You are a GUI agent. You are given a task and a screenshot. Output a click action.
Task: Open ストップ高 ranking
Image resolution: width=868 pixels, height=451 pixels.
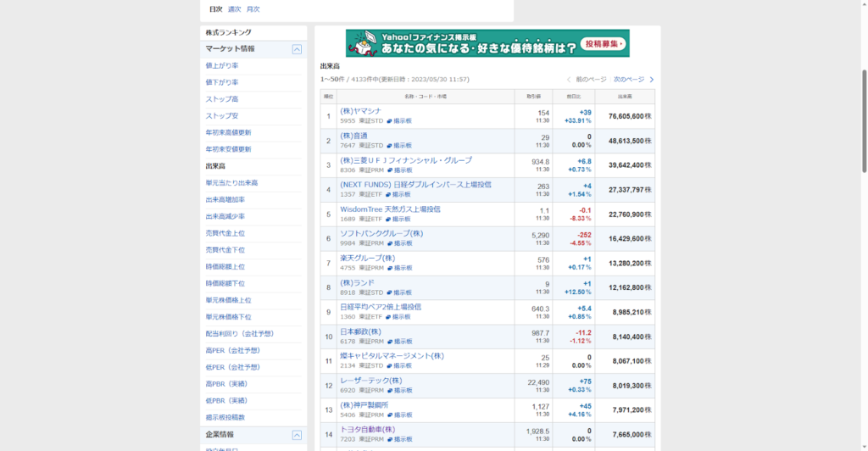[x=222, y=99]
